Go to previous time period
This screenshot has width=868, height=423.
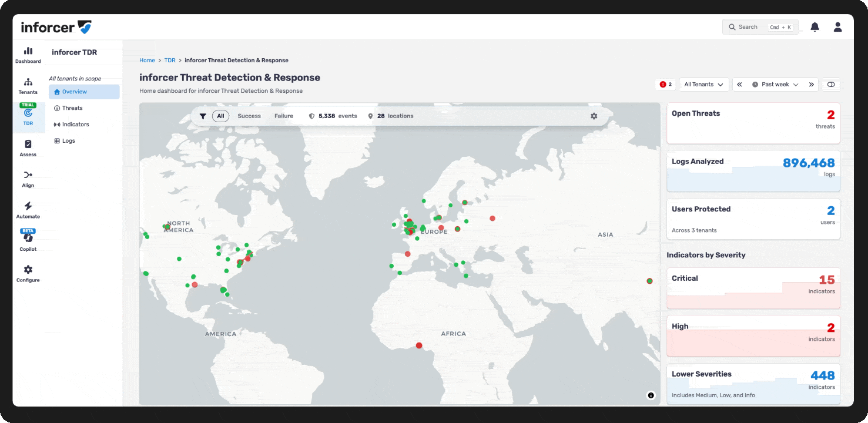click(739, 85)
